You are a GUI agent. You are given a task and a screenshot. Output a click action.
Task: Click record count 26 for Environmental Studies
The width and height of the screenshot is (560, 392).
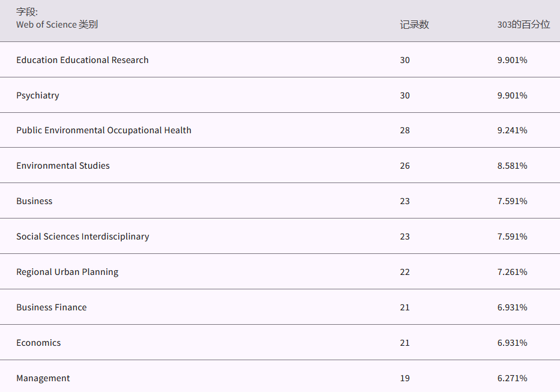[x=405, y=166]
